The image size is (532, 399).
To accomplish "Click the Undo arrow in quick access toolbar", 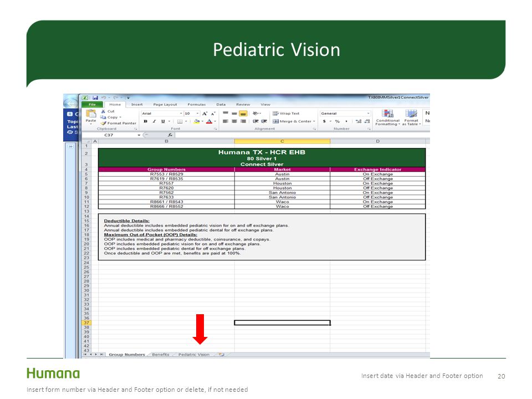I will pyautogui.click(x=104, y=98).
